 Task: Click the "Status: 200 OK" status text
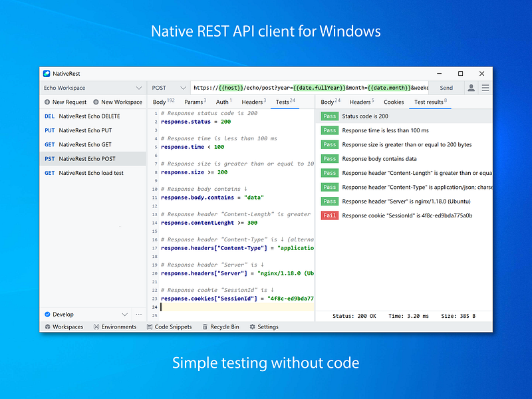pyautogui.click(x=354, y=316)
